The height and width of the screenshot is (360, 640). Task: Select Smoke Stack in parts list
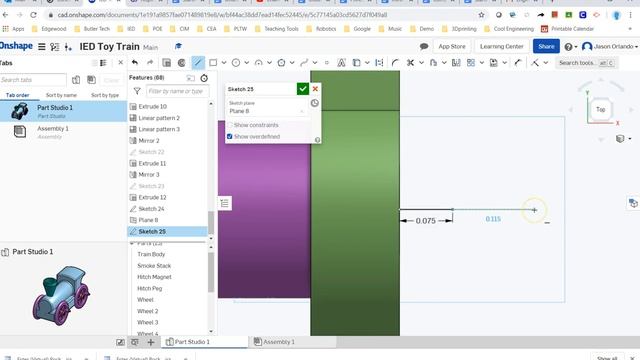[154, 266]
